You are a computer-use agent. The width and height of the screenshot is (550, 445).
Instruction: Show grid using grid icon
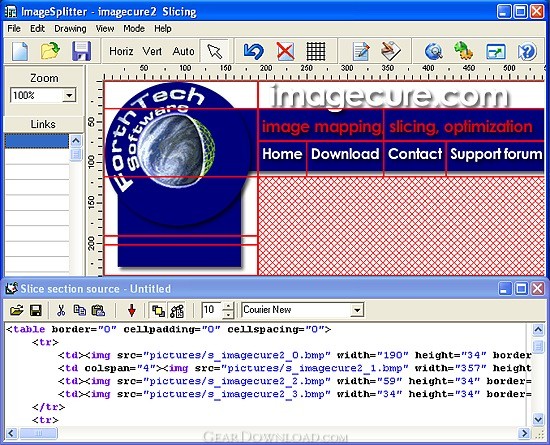316,51
